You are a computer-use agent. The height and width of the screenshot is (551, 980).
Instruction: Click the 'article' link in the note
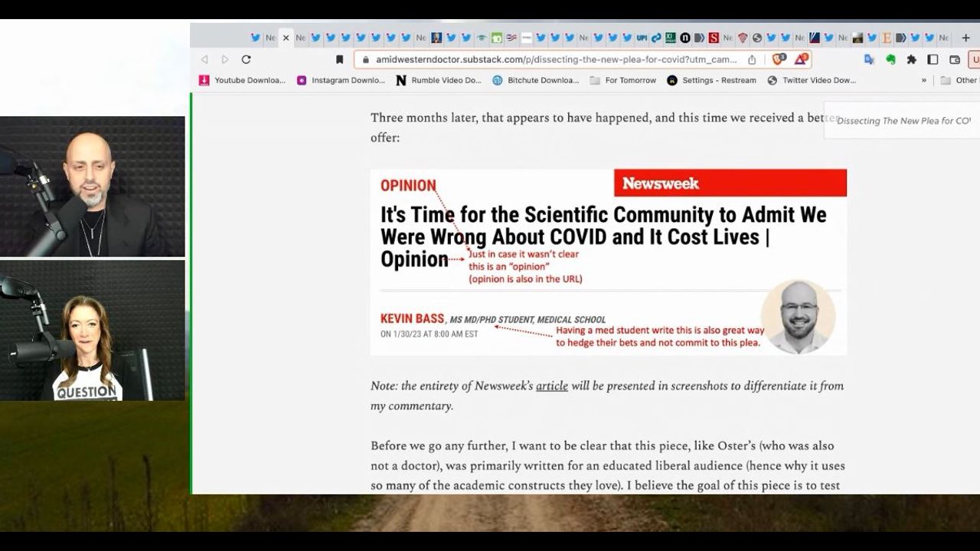551,386
